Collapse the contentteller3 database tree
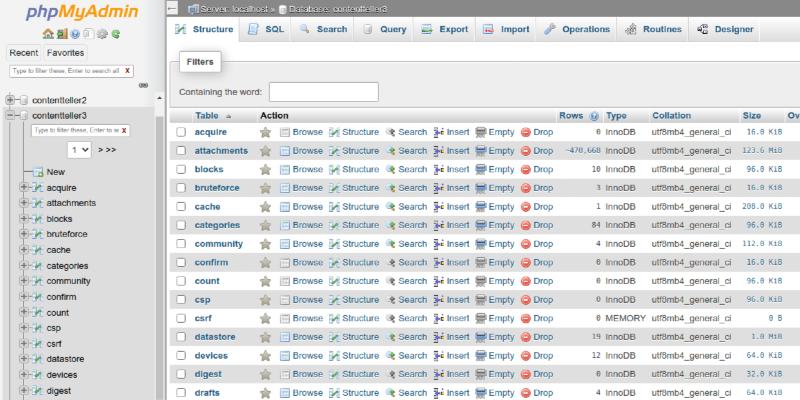Screen dimensions: 800x400 [11, 115]
